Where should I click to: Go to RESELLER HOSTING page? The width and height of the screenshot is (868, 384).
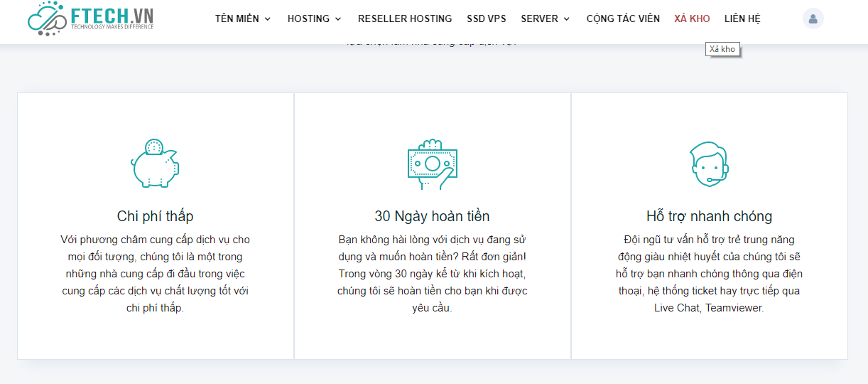click(405, 18)
